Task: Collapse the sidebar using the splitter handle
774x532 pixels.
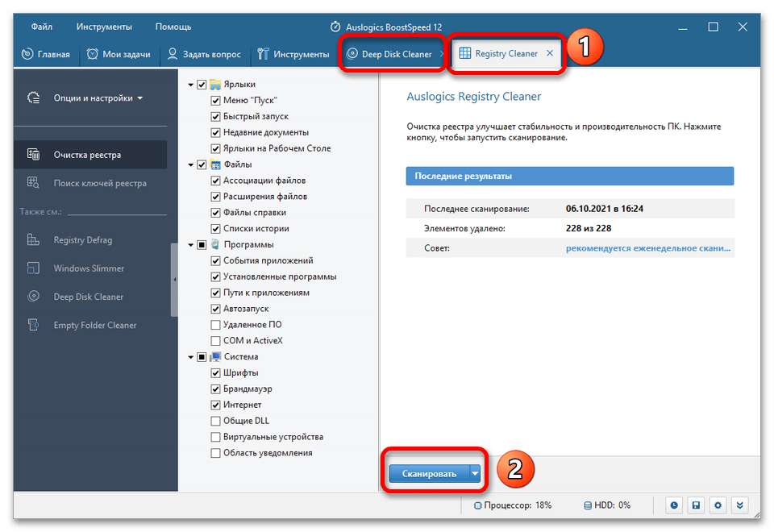Action: 175,280
